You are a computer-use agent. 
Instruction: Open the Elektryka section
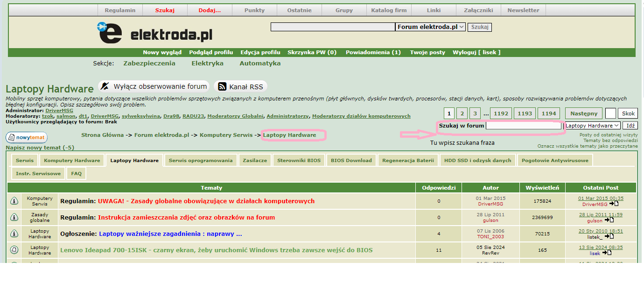click(208, 63)
